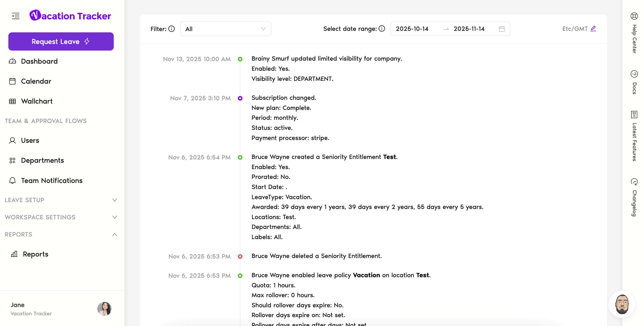
Task: Edit the Etc/GMT timezone via the pencil
Action: click(593, 28)
